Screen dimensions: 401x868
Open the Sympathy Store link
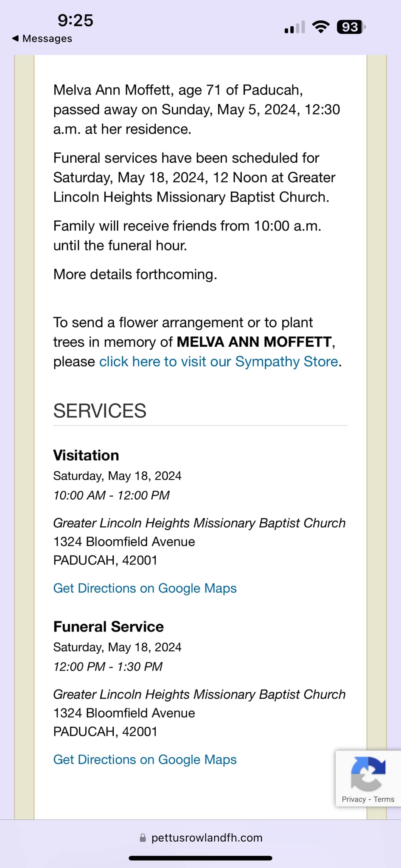[219, 362]
